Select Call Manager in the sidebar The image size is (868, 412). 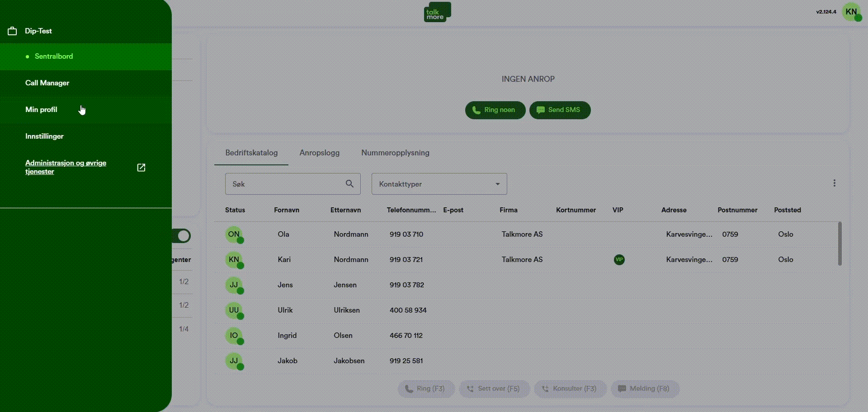tap(47, 83)
